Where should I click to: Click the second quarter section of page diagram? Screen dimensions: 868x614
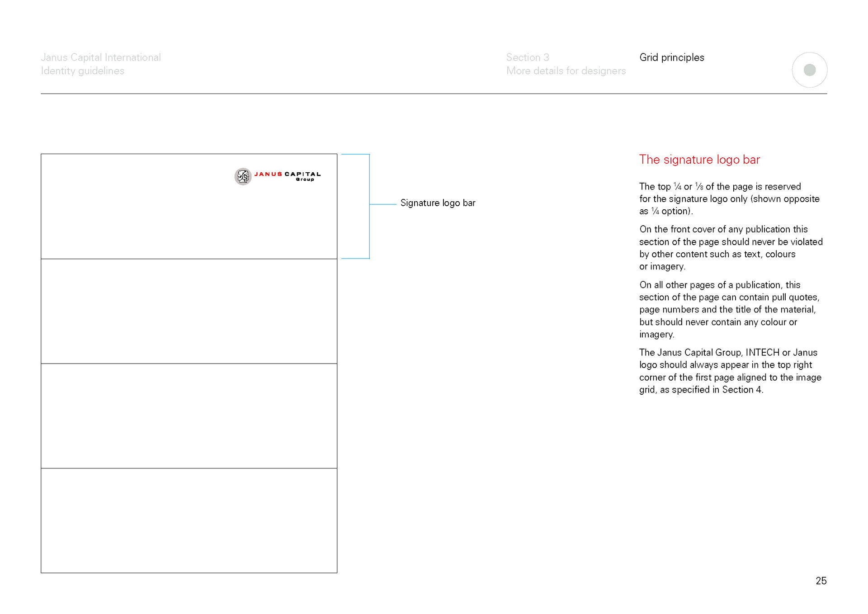pyautogui.click(x=189, y=311)
